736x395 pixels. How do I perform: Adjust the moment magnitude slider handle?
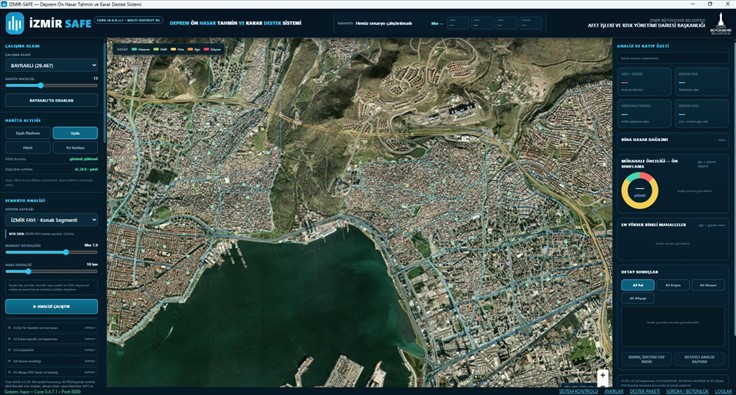pyautogui.click(x=66, y=252)
